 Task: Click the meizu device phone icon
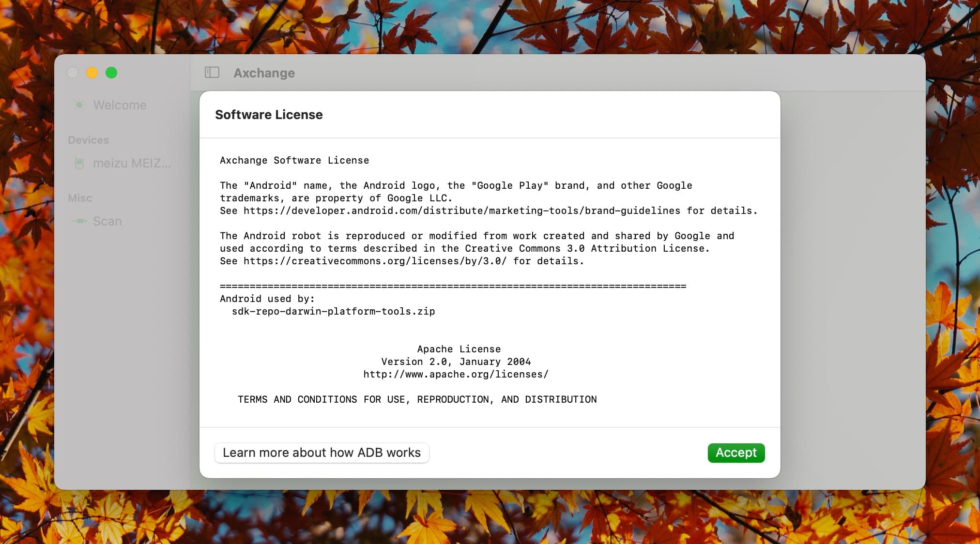pyautogui.click(x=79, y=163)
